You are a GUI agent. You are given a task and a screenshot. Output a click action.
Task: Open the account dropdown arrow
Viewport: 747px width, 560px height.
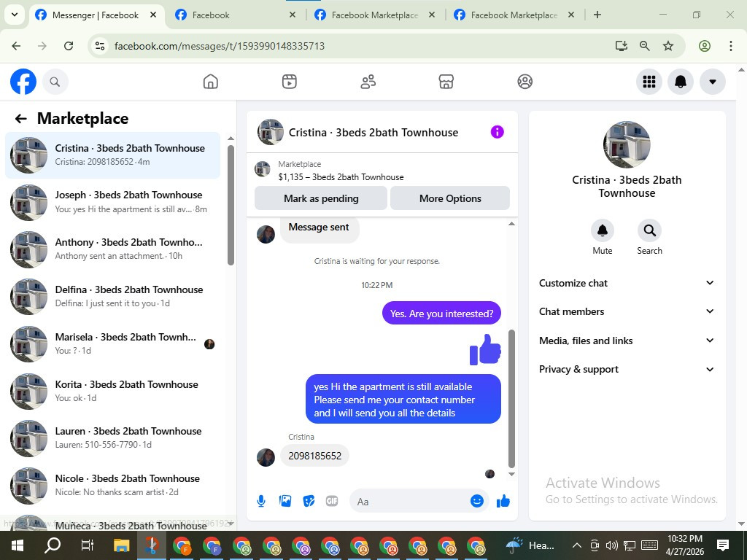[712, 82]
